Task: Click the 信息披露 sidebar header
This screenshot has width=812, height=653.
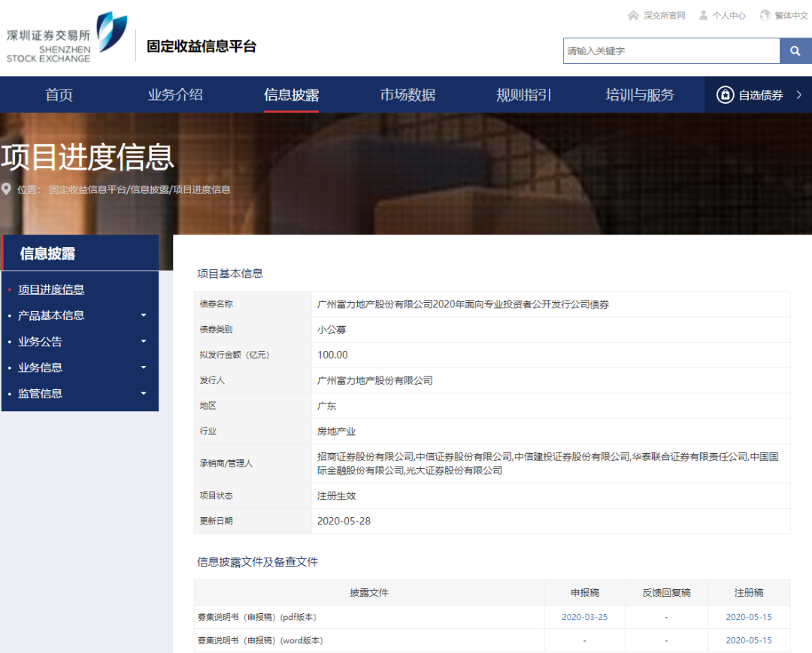Action: pyautogui.click(x=80, y=253)
